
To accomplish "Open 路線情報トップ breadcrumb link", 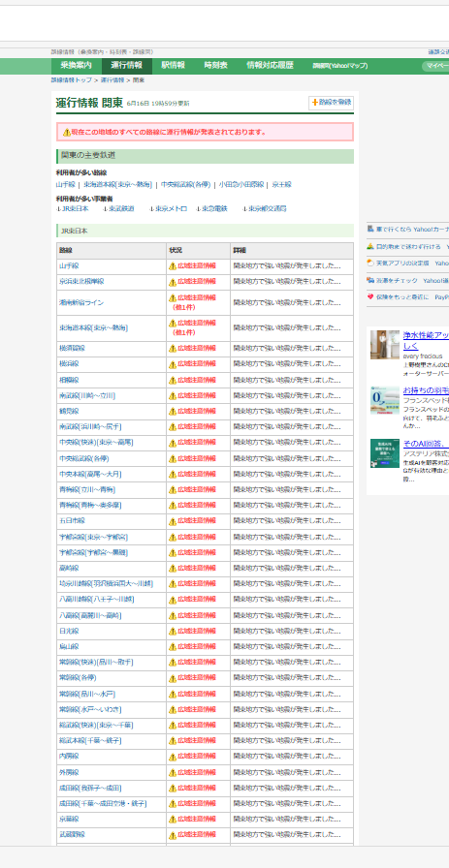I will (x=72, y=80).
